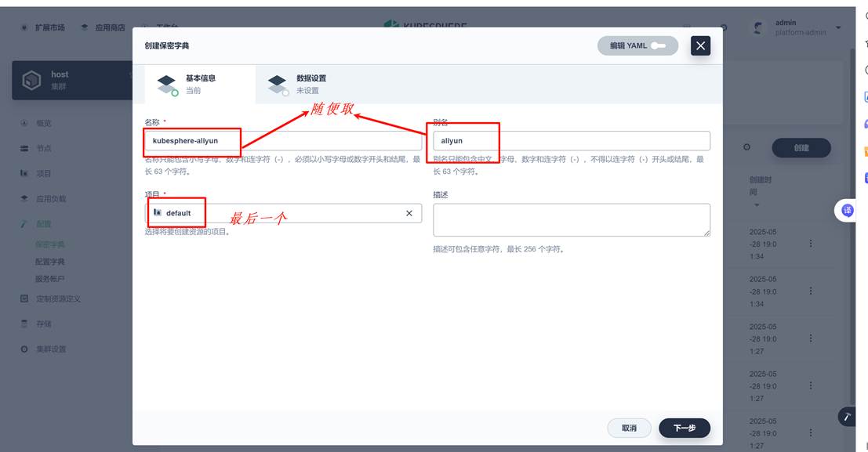
Task: Switch to the 基本信息 tab
Action: pos(201,84)
